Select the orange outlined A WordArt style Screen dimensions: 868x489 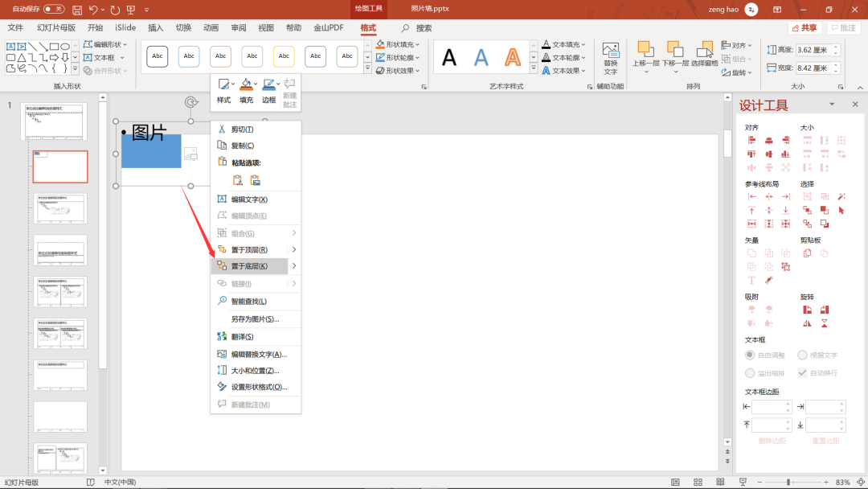tap(513, 57)
